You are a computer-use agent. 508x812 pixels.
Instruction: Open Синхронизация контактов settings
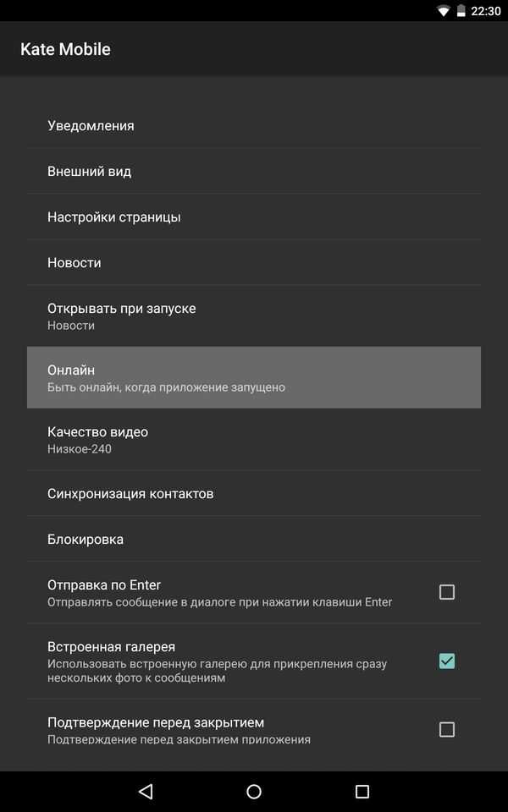point(254,493)
